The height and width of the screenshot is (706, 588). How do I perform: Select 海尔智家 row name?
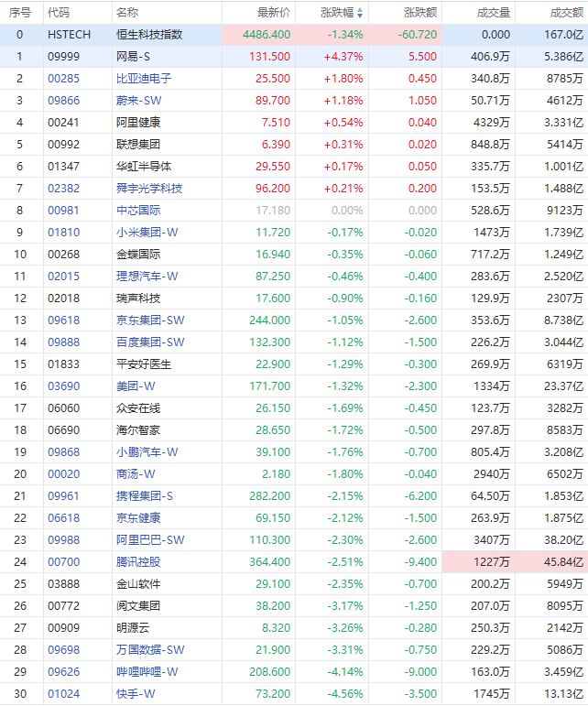click(138, 430)
